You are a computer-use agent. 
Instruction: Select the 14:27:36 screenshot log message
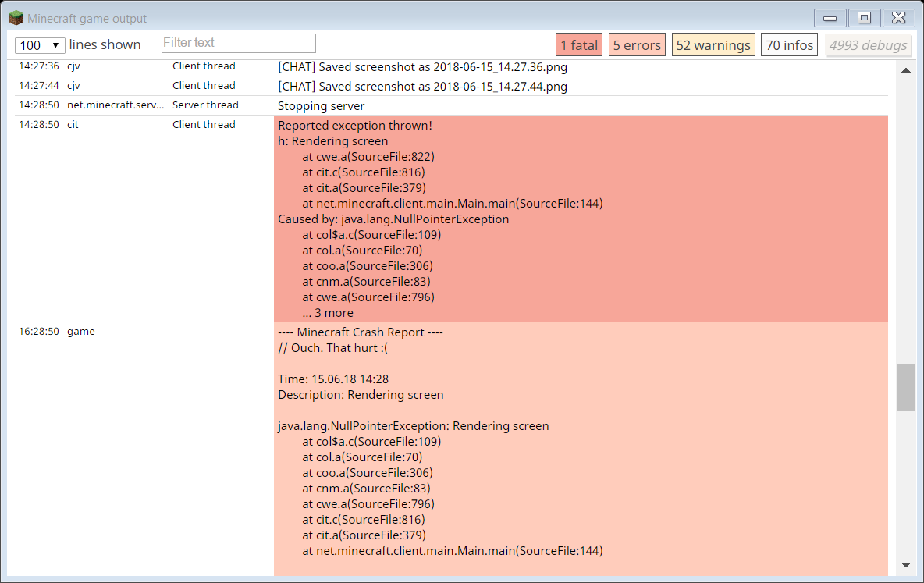click(x=422, y=66)
